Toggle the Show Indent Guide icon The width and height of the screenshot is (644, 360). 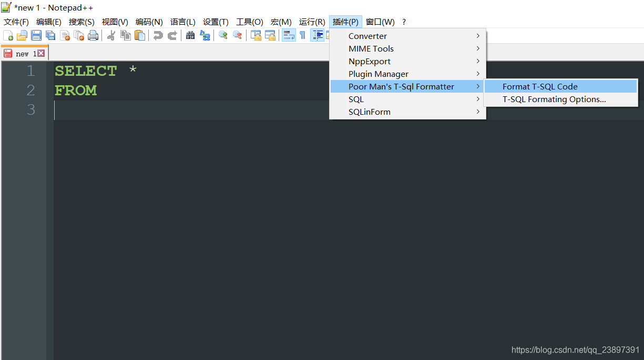click(317, 35)
